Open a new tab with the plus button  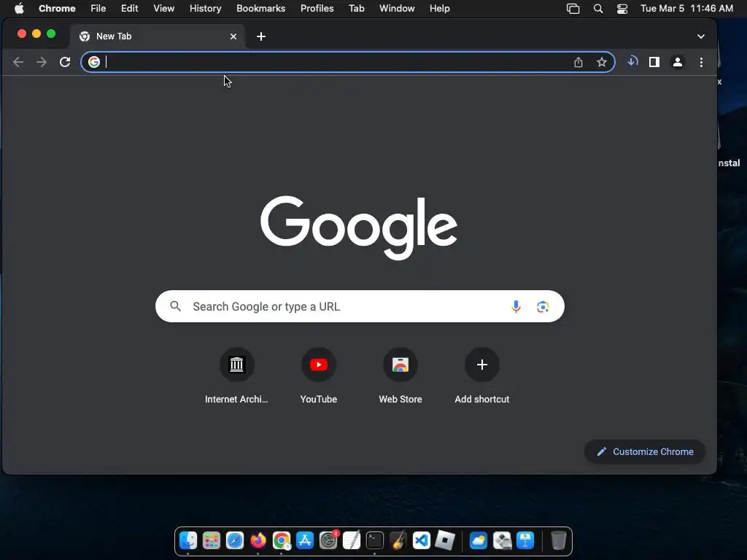(261, 36)
